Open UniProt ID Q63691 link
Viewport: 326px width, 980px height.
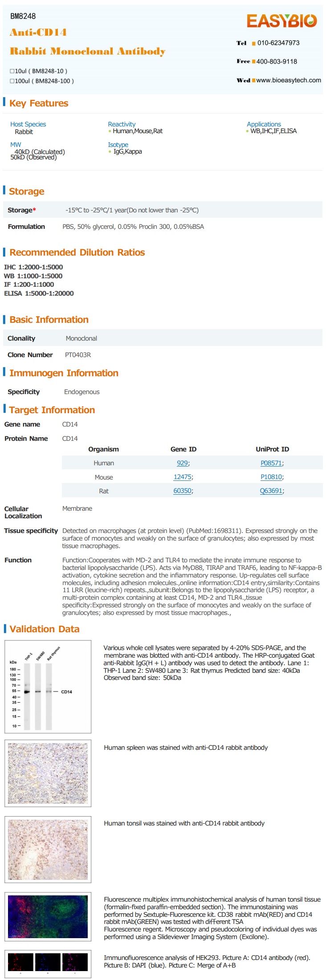point(271,491)
